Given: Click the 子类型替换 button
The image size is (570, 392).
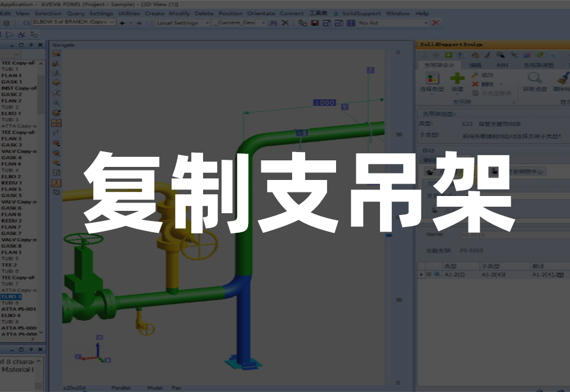Looking at the screenshot, I should tap(492, 93).
